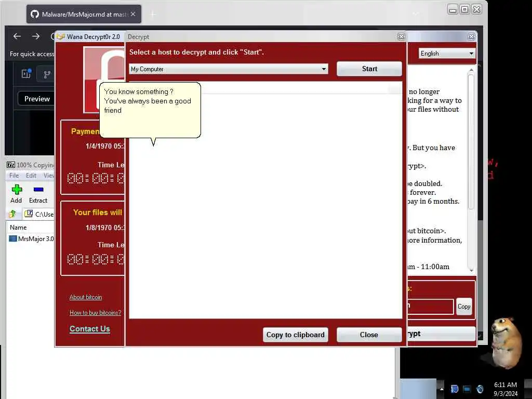Open the My Computer host dropdown

point(229,69)
